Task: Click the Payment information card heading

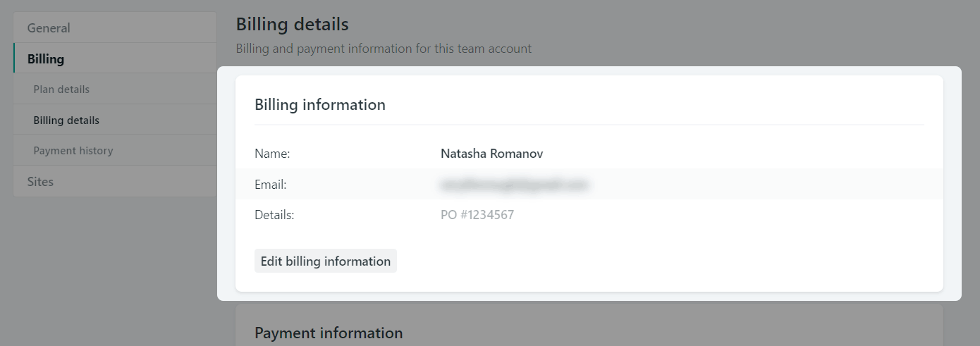Action: click(x=329, y=333)
